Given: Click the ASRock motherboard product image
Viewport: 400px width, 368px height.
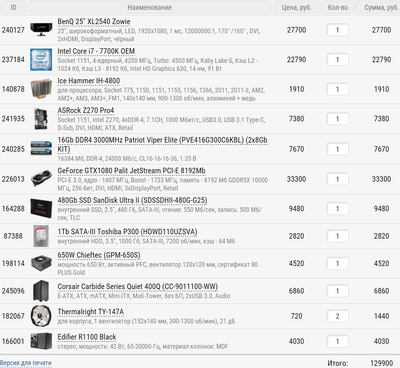Looking at the screenshot, I should click(x=41, y=119).
